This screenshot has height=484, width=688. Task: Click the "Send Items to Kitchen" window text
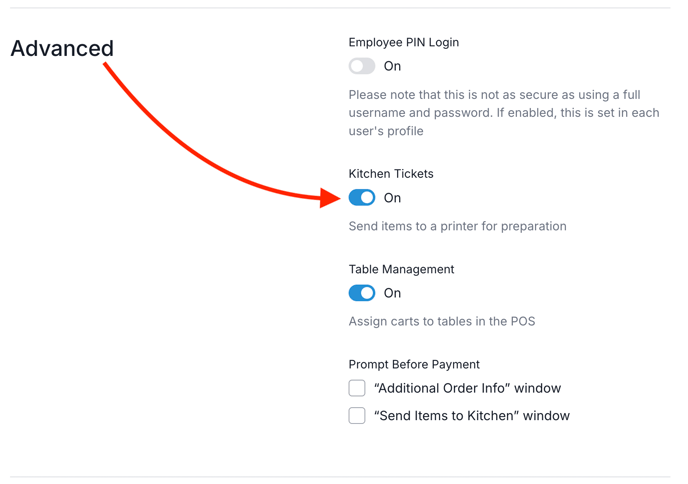point(471,416)
